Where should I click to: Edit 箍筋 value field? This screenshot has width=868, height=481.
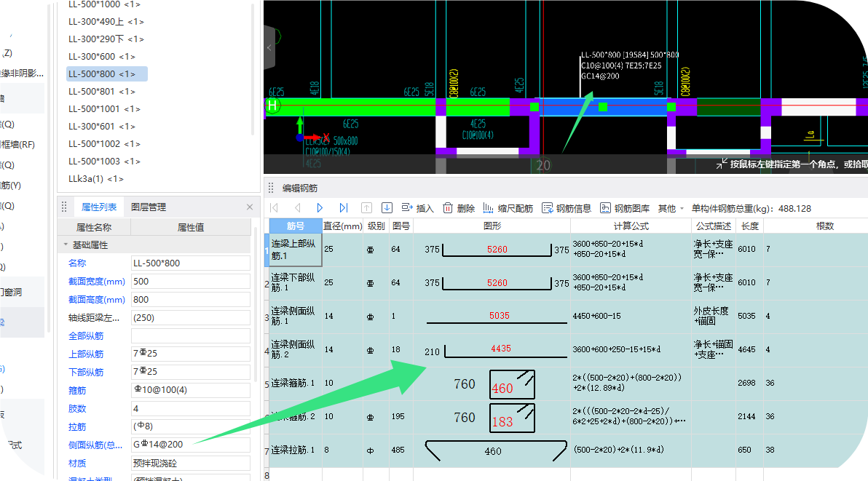pyautogui.click(x=191, y=390)
